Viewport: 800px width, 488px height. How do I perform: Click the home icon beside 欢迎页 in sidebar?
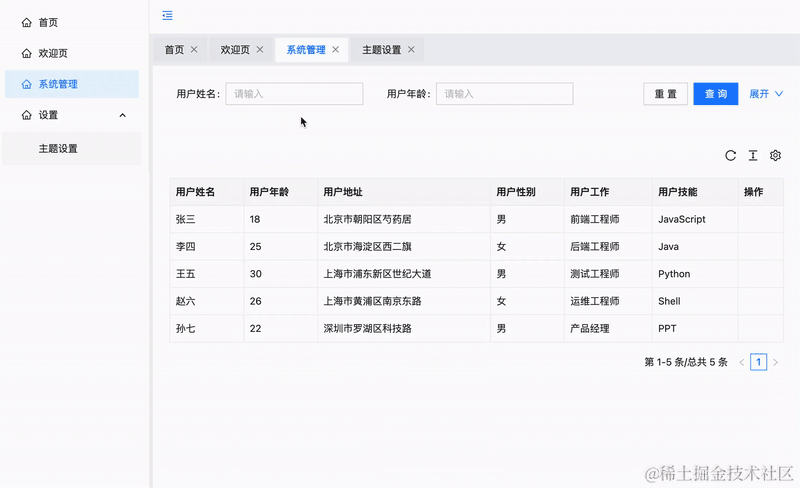pos(27,53)
